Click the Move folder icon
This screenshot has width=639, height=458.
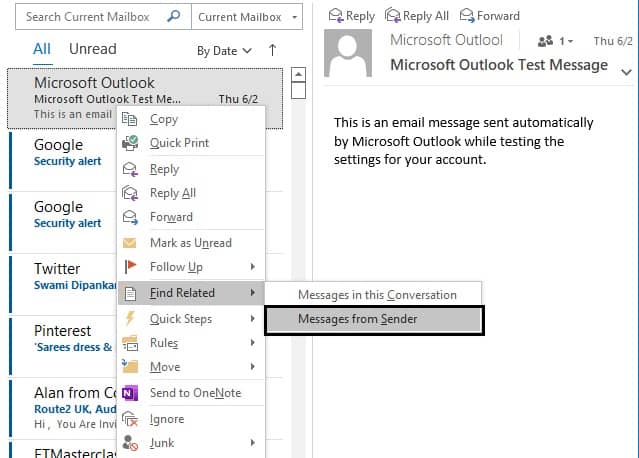coord(130,366)
